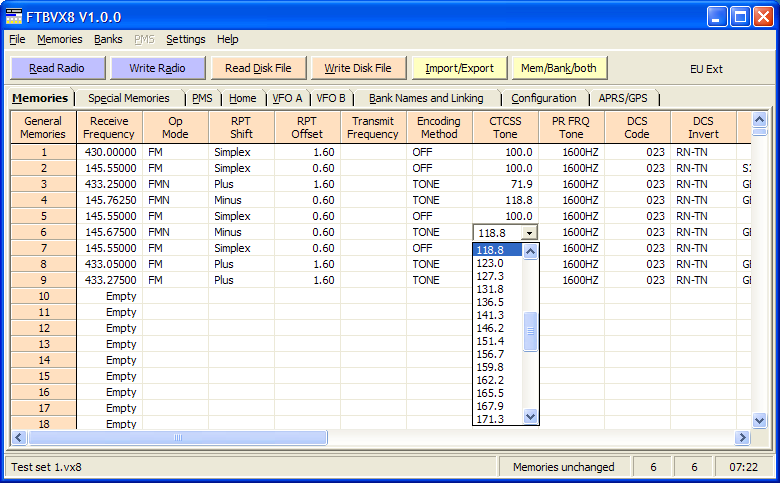
Task: Collapse the CTCSS Tone combo box arrow
Action: tap(529, 232)
